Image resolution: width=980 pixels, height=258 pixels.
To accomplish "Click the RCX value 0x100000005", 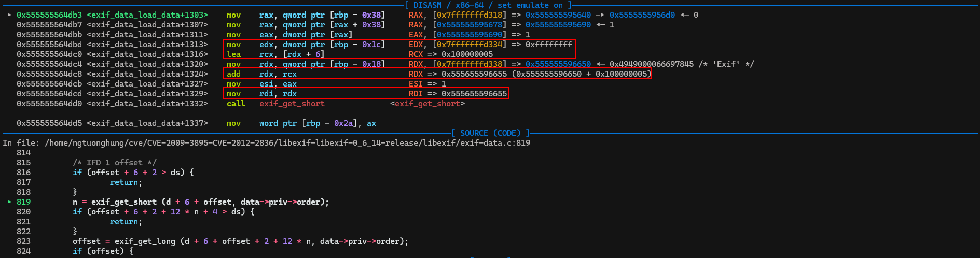I will click(x=467, y=54).
